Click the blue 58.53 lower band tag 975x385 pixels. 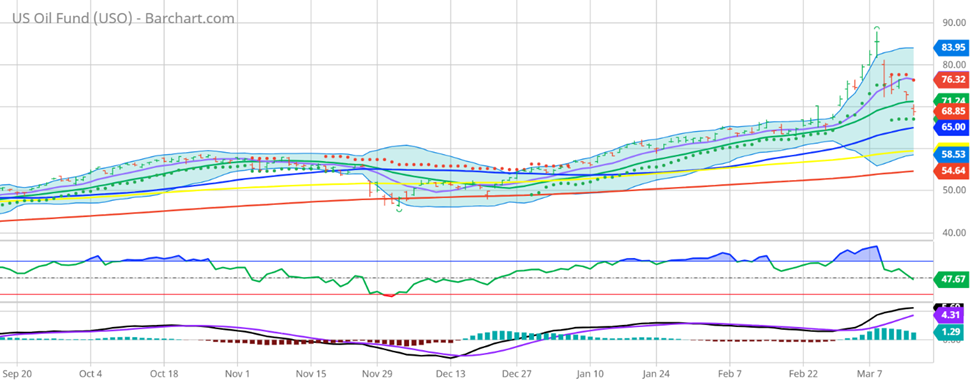pos(951,153)
